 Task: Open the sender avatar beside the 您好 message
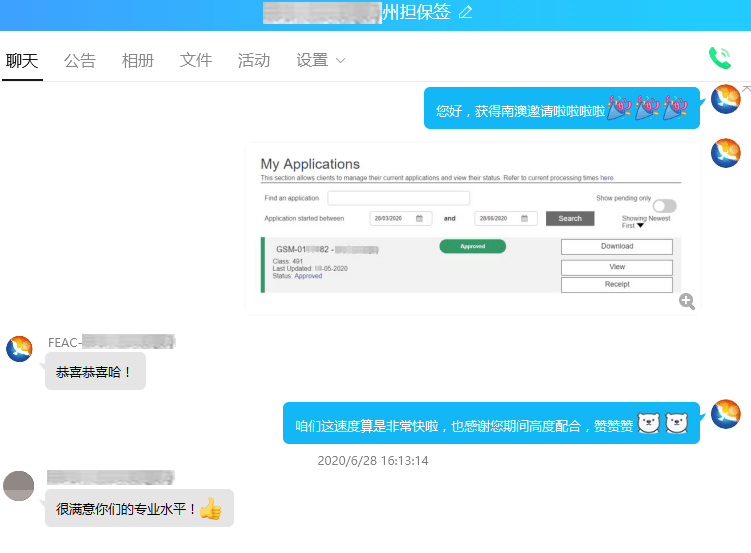click(x=725, y=100)
